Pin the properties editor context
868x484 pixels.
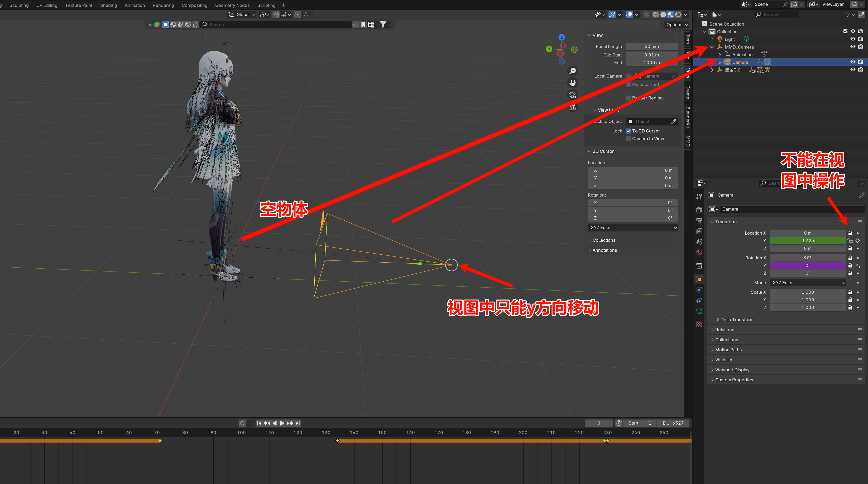862,195
